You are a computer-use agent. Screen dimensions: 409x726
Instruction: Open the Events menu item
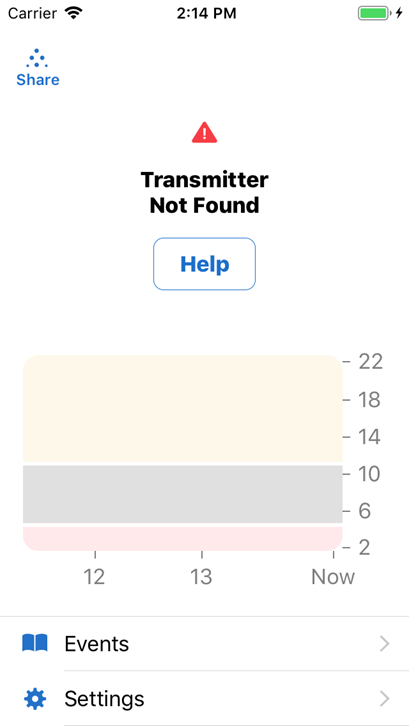(204, 644)
